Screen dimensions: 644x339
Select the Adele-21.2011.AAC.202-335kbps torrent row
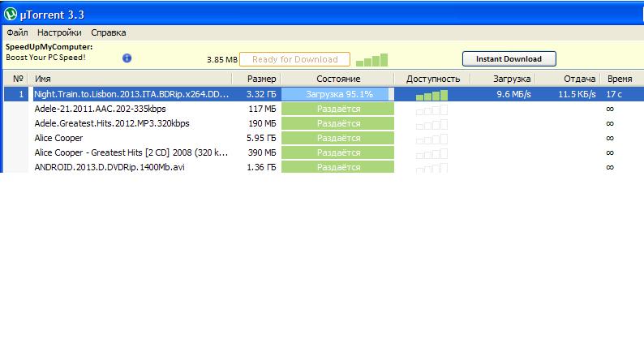point(99,109)
